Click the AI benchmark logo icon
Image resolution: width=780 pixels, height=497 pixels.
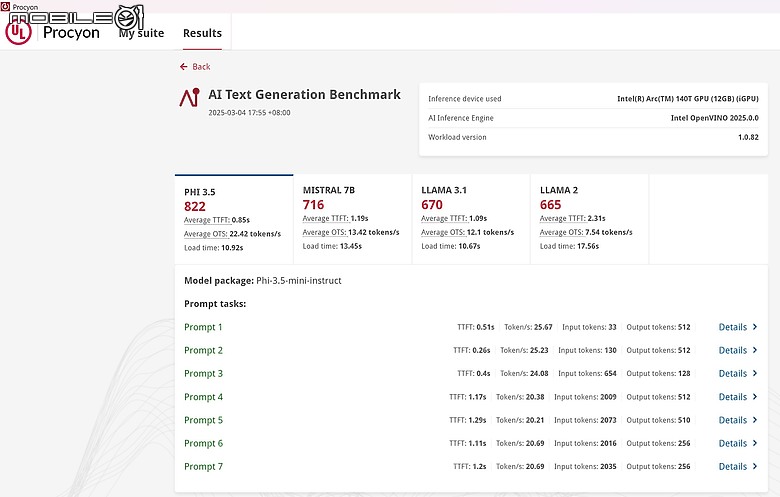(x=190, y=97)
